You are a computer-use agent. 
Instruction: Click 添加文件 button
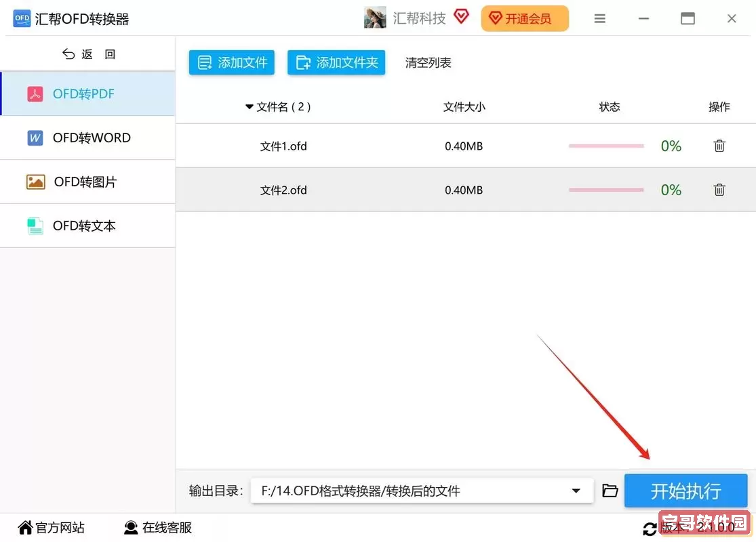(231, 62)
